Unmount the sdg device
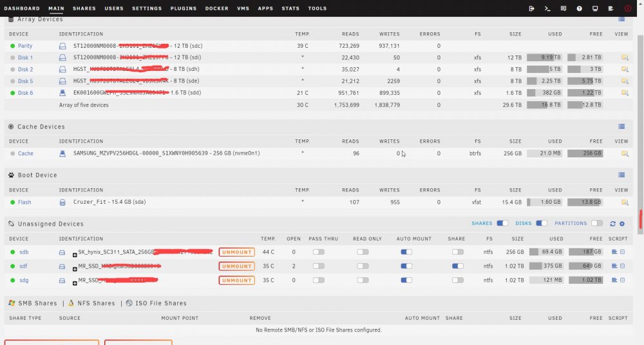This screenshot has height=345, width=644. (x=236, y=280)
